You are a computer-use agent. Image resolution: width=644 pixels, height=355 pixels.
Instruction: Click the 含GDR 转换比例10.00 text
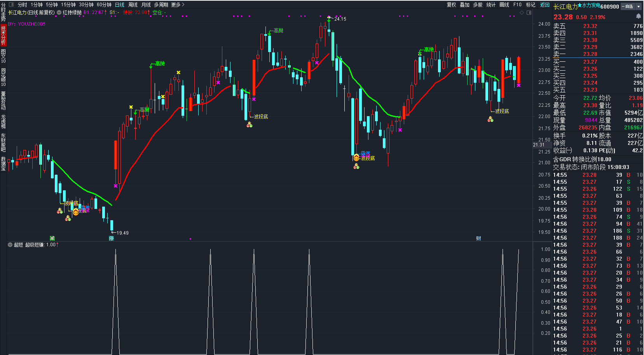click(x=582, y=159)
